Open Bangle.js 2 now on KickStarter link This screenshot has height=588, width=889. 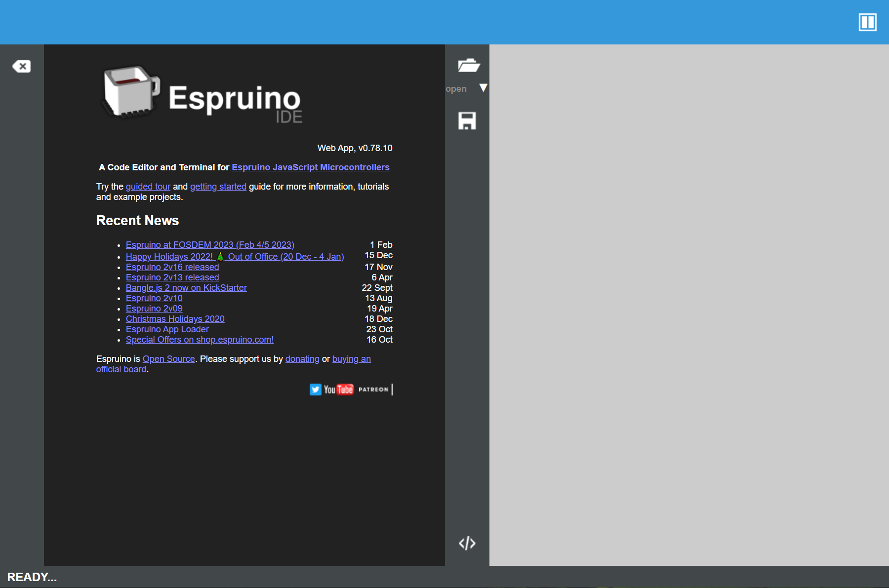tap(186, 288)
